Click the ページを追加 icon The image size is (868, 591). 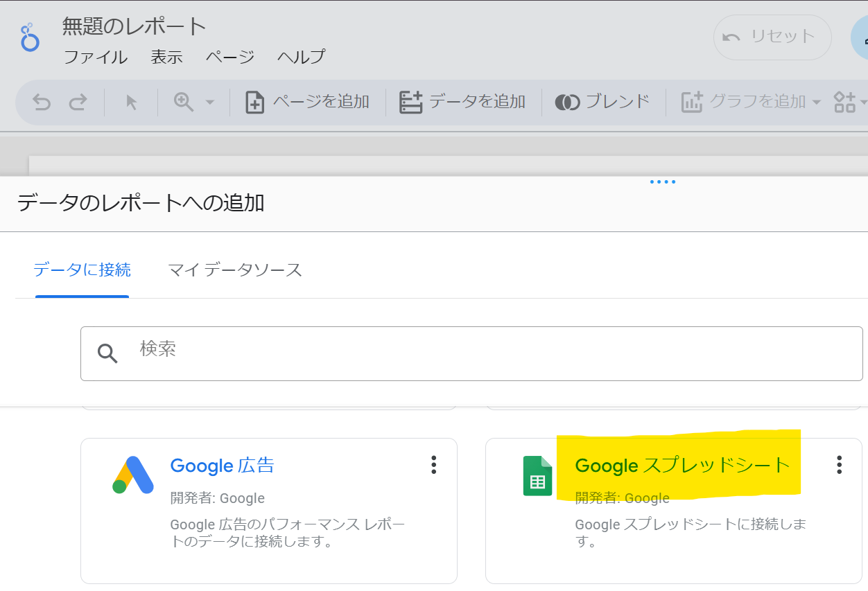pyautogui.click(x=254, y=101)
